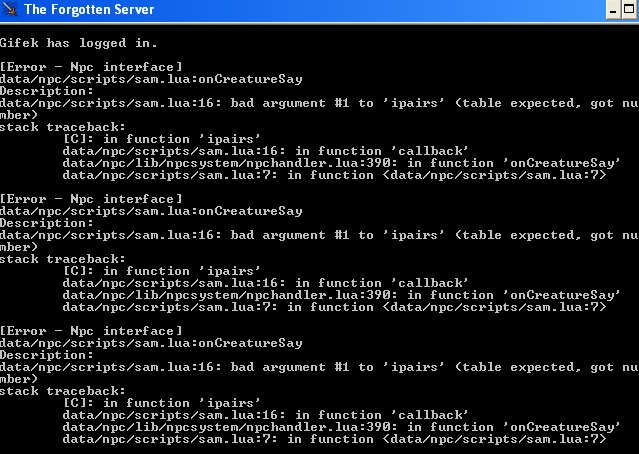Click last npchandler.lua:390 traceback line
639x454 pixels.
[342, 427]
